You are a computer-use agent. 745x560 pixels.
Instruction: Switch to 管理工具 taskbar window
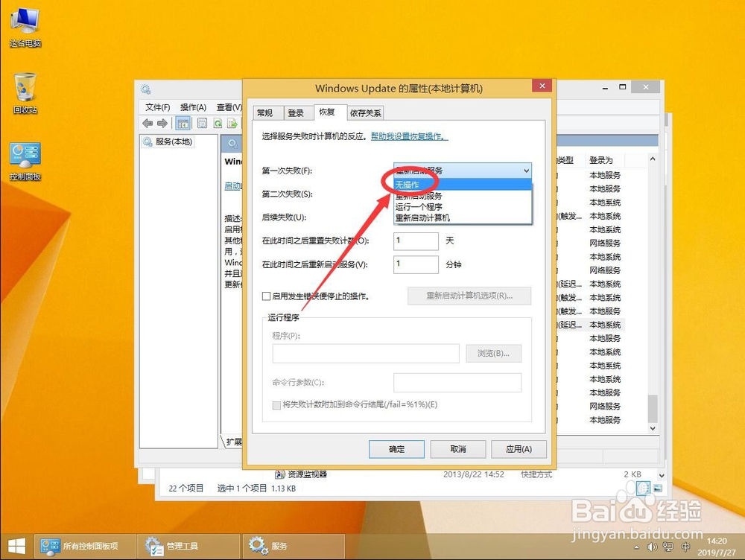click(188, 547)
